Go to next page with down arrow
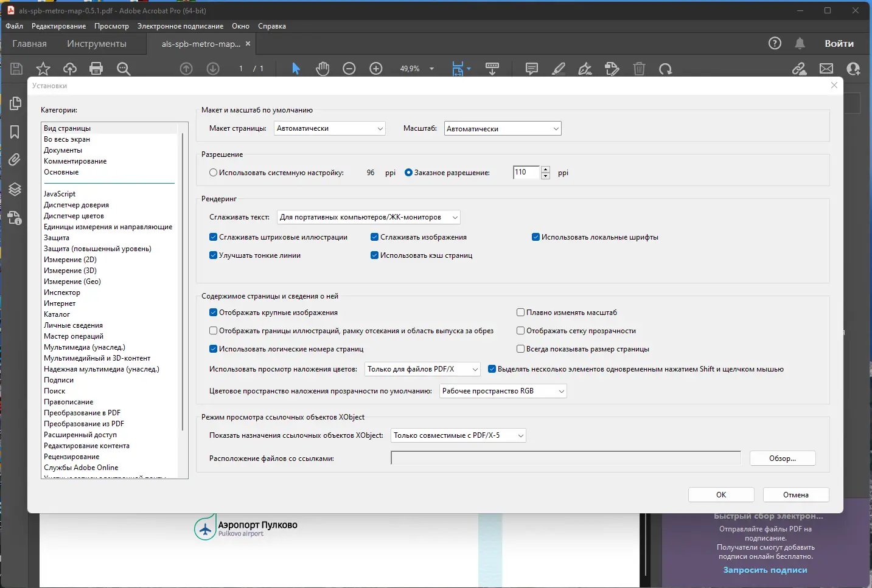 (213, 69)
